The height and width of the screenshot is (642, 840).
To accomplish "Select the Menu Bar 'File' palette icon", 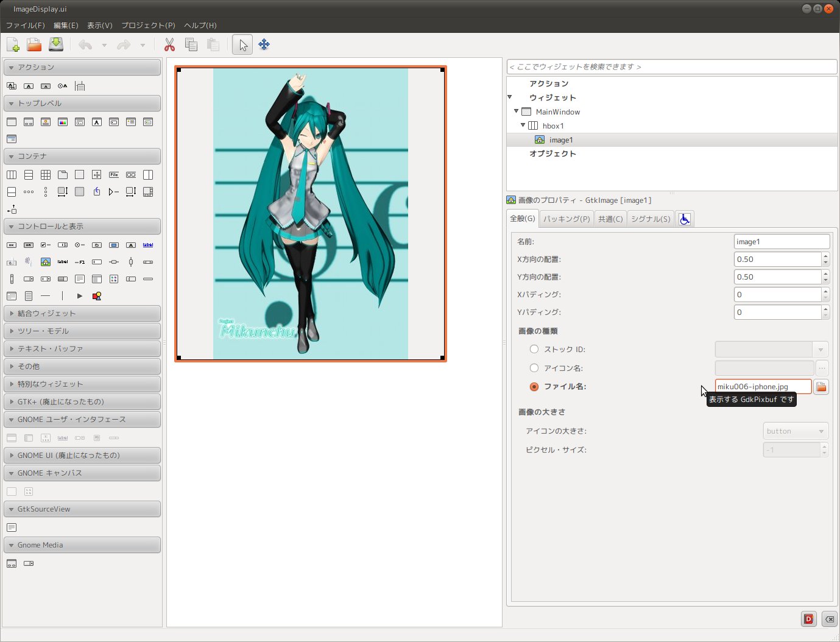I will tap(114, 175).
